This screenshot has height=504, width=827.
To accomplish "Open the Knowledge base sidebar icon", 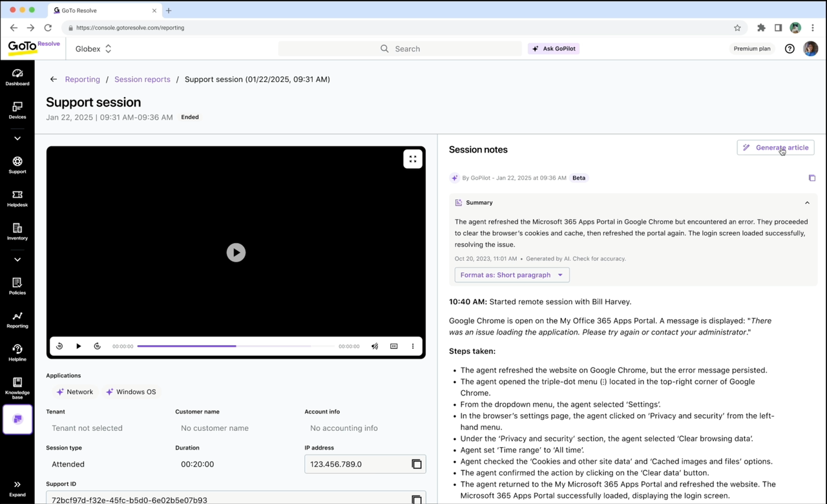I will (17, 386).
